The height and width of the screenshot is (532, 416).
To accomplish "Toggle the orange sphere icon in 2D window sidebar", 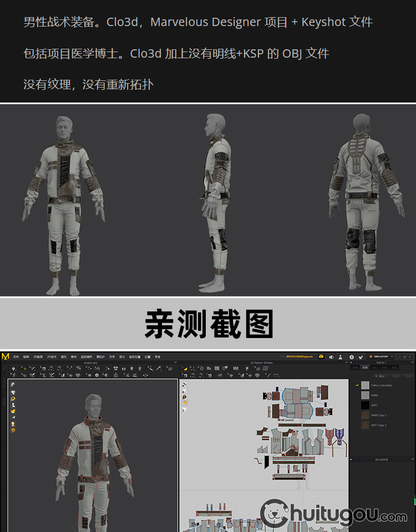I will 184,397.
